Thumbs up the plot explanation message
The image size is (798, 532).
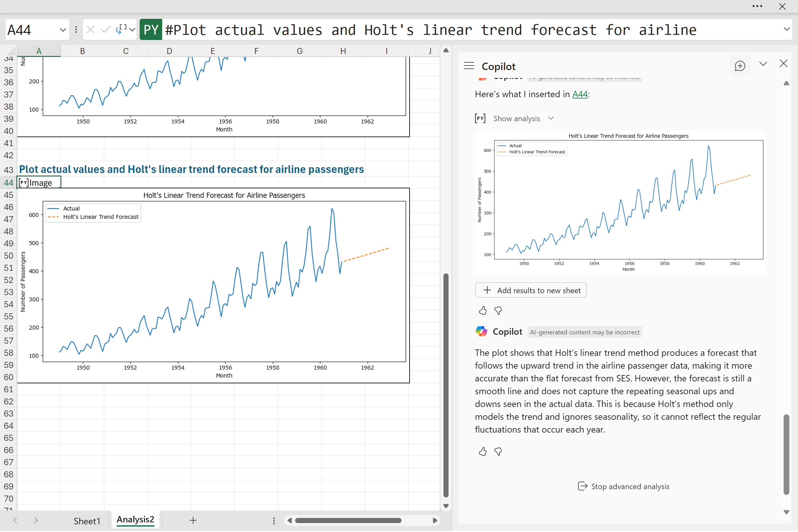click(x=482, y=451)
